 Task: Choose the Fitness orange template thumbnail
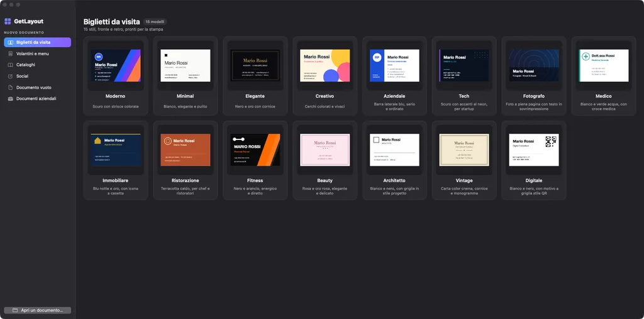pos(255,149)
